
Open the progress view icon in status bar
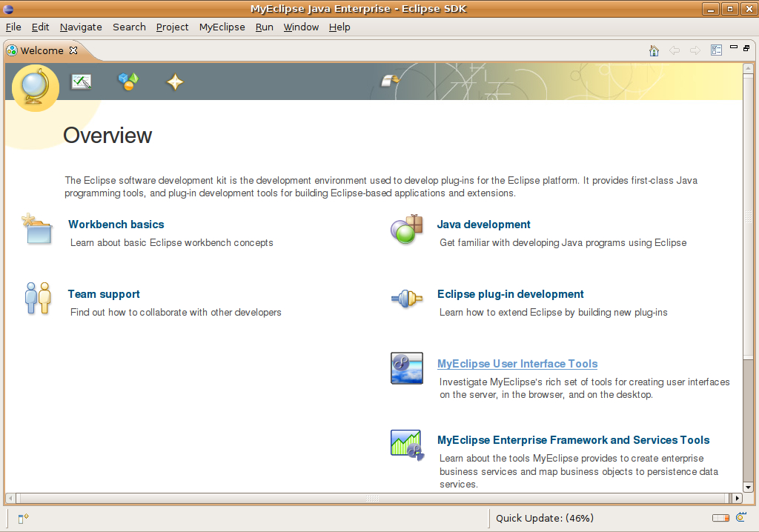(741, 517)
